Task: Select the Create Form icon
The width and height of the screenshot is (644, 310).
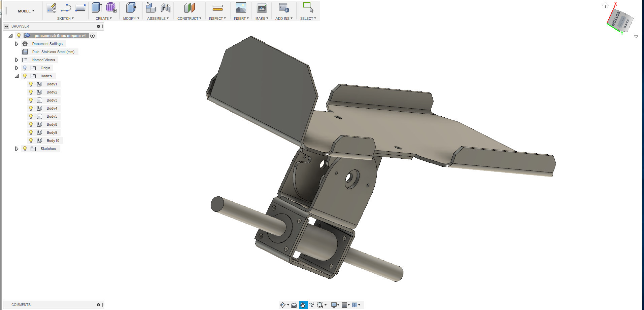Action: pos(111,7)
